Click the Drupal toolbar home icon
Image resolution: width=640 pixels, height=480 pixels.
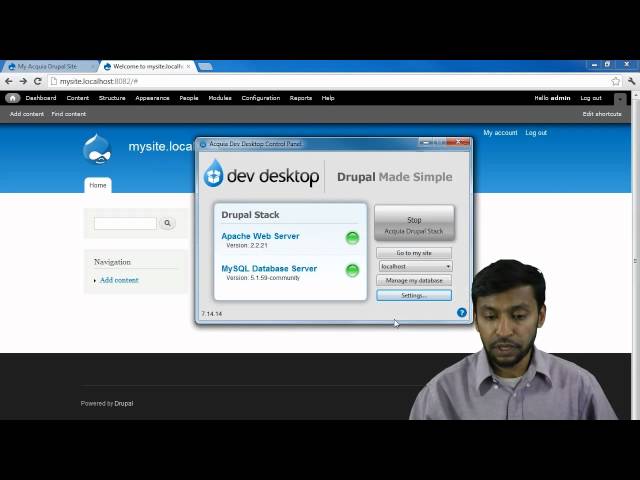click(13, 98)
